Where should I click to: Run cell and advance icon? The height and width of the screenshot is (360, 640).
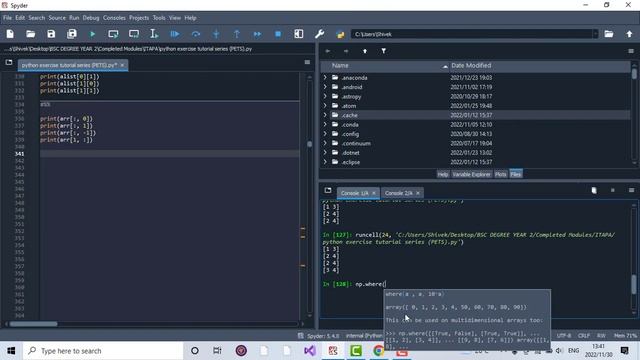[x=134, y=34]
